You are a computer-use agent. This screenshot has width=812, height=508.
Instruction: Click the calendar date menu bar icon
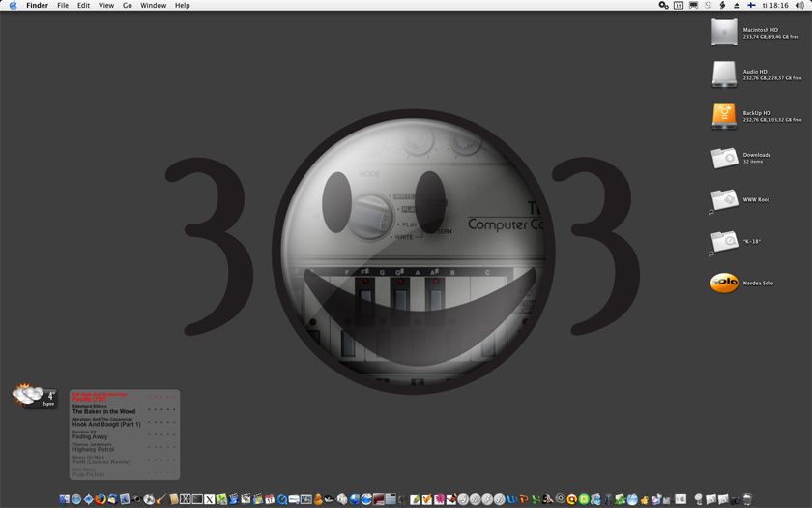[x=679, y=5]
